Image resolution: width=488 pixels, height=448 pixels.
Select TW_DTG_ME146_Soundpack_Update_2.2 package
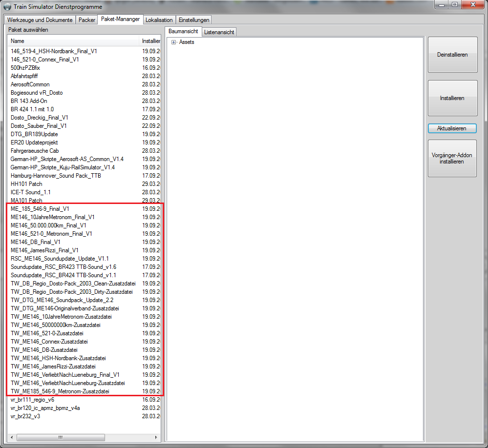point(62,300)
